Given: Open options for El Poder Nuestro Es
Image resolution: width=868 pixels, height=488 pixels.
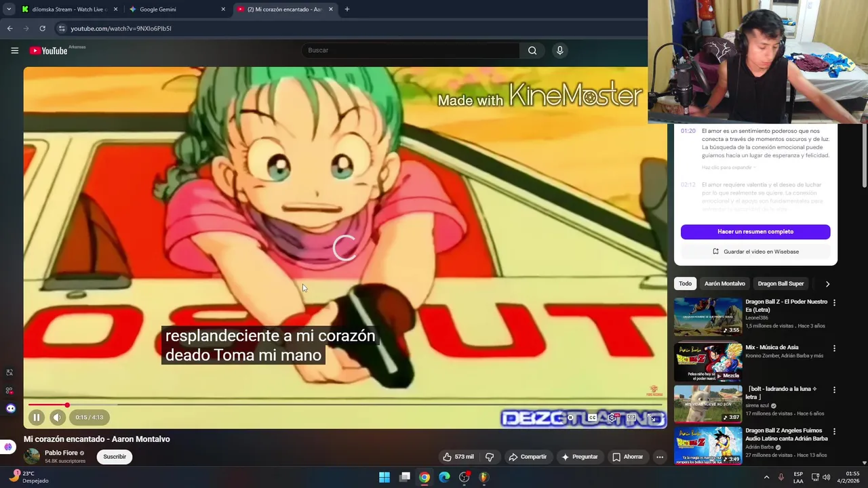Looking at the screenshot, I should [834, 303].
